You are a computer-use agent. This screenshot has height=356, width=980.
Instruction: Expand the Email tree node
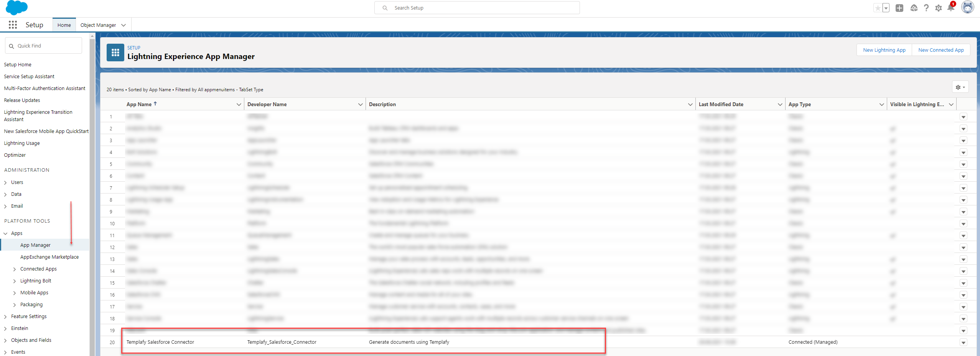pos(5,207)
